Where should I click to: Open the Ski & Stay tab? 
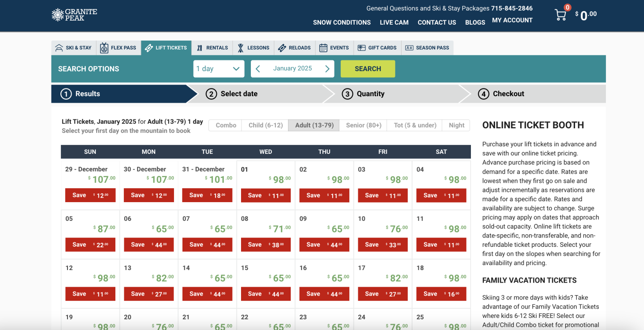(x=74, y=48)
